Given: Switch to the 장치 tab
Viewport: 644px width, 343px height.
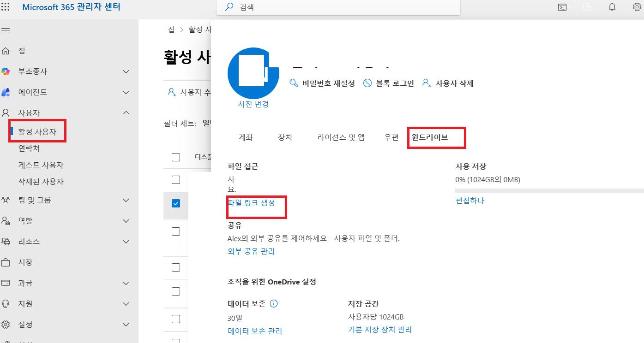Looking at the screenshot, I should click(285, 137).
